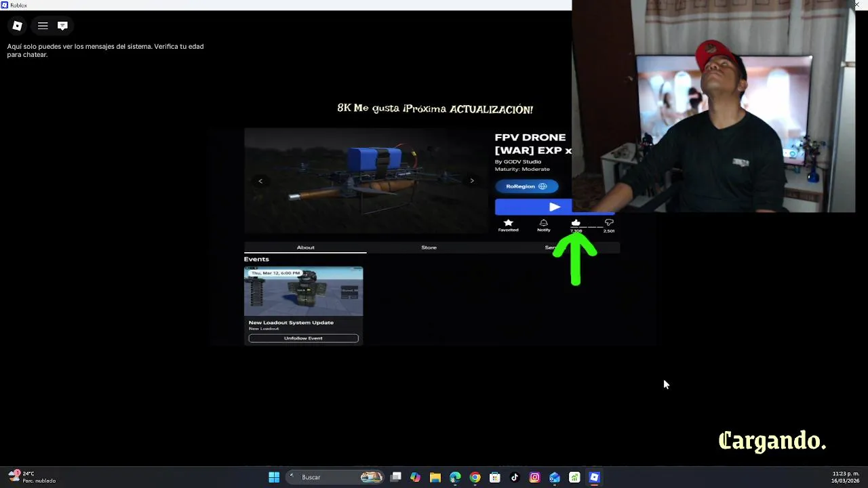This screenshot has height=488, width=868.
Task: Toggle the Notify bell
Action: [x=543, y=225]
